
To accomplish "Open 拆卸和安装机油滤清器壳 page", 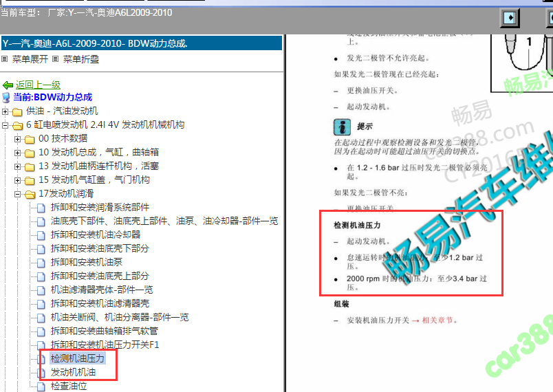I will 100,303.
